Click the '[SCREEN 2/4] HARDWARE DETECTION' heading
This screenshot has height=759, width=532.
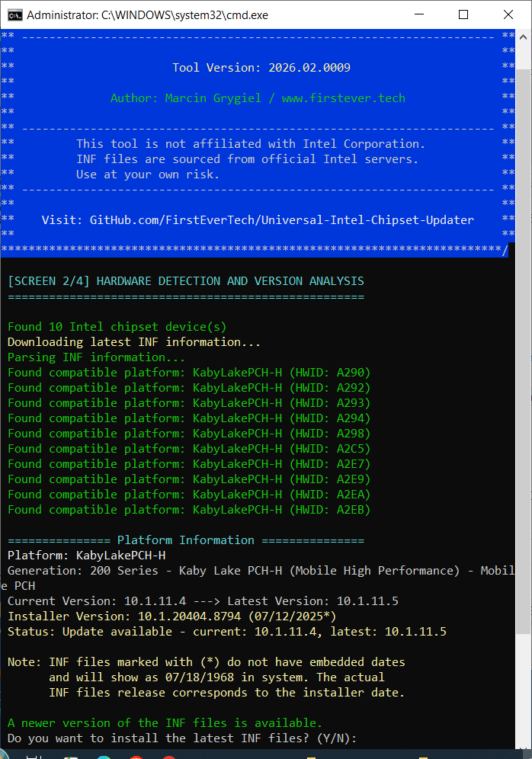[186, 281]
